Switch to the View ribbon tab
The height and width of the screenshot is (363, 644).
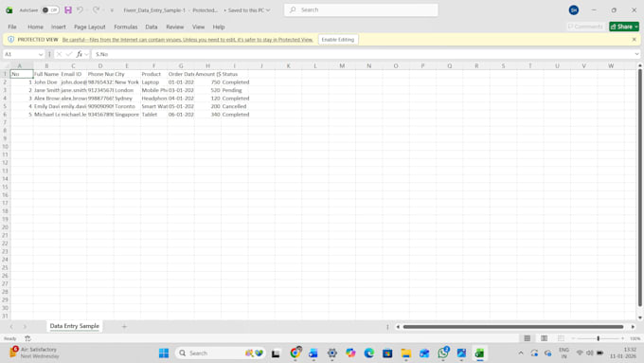tap(198, 27)
